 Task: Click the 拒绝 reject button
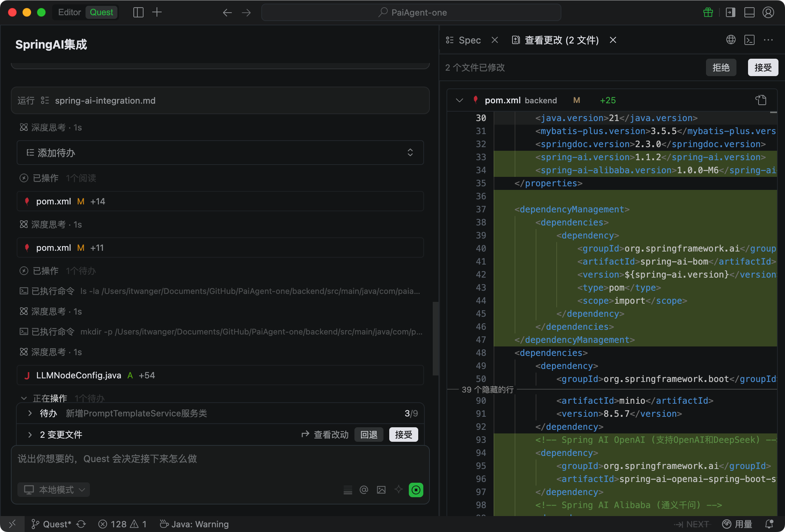point(720,67)
